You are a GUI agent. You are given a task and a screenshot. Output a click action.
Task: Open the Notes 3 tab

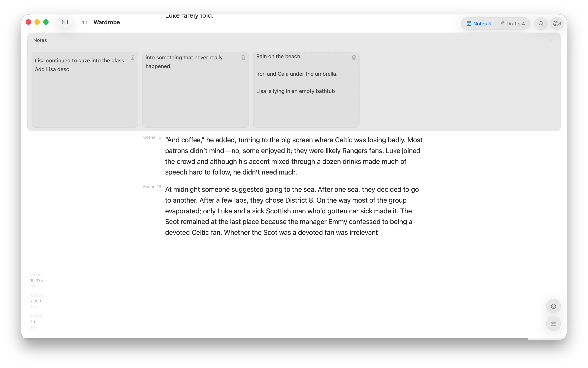tap(479, 24)
